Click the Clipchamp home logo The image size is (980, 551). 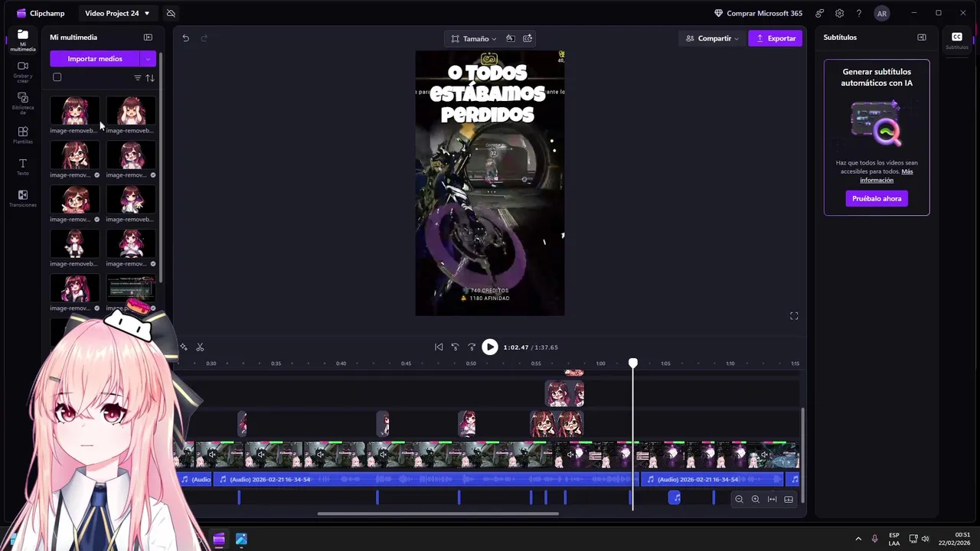point(41,13)
